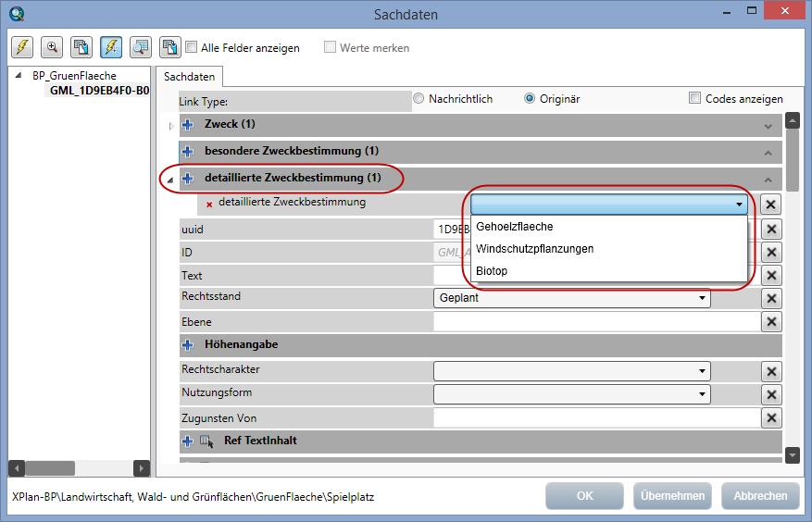Click the XPlan-BP path text in status bar
The image size is (812, 522).
[194, 497]
